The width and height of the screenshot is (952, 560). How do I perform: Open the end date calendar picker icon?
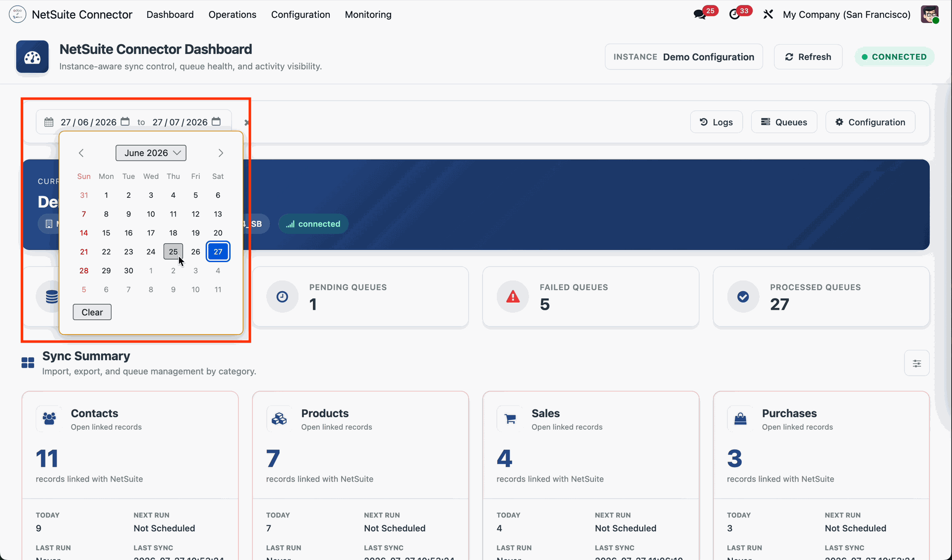click(x=216, y=122)
